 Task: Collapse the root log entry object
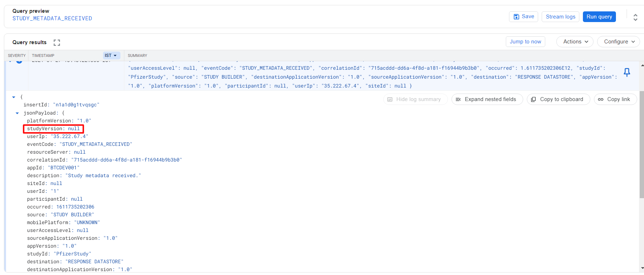(14, 97)
